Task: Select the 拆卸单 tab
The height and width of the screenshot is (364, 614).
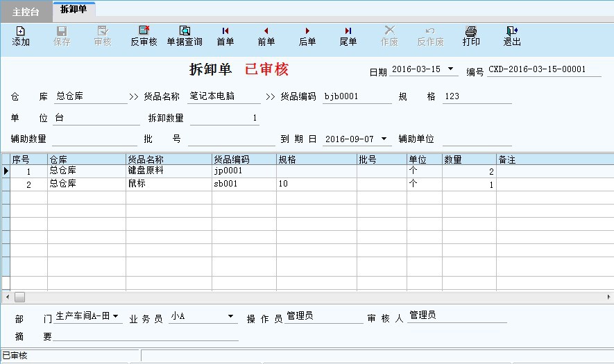Action: pyautogui.click(x=74, y=10)
